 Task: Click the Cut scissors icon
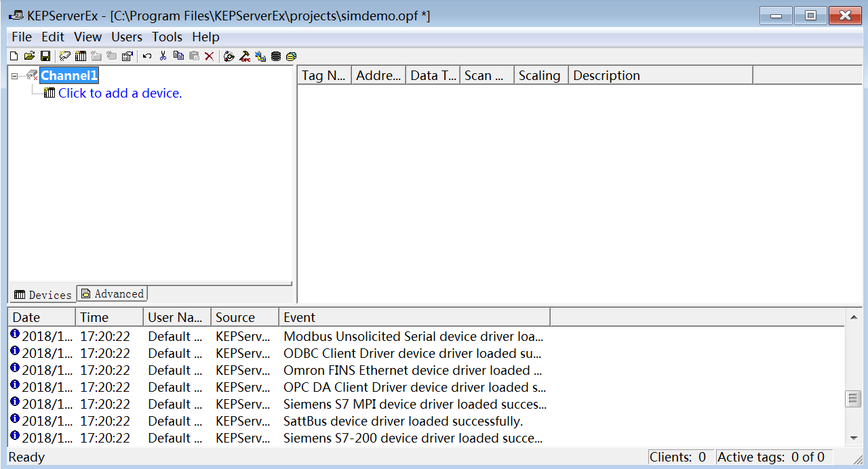pyautogui.click(x=163, y=56)
